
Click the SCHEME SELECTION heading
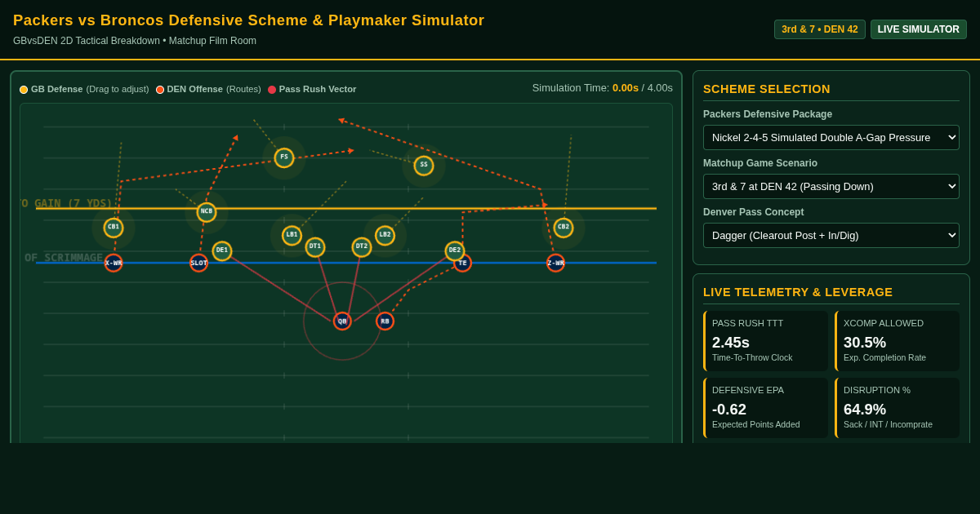[767, 89]
